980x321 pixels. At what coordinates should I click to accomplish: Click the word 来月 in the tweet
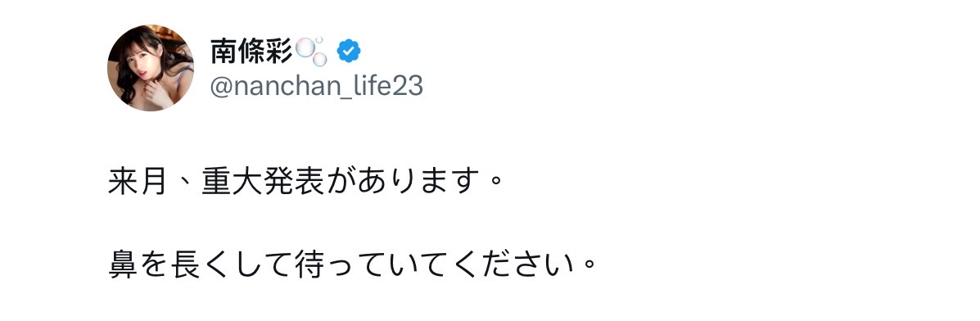coord(138,182)
